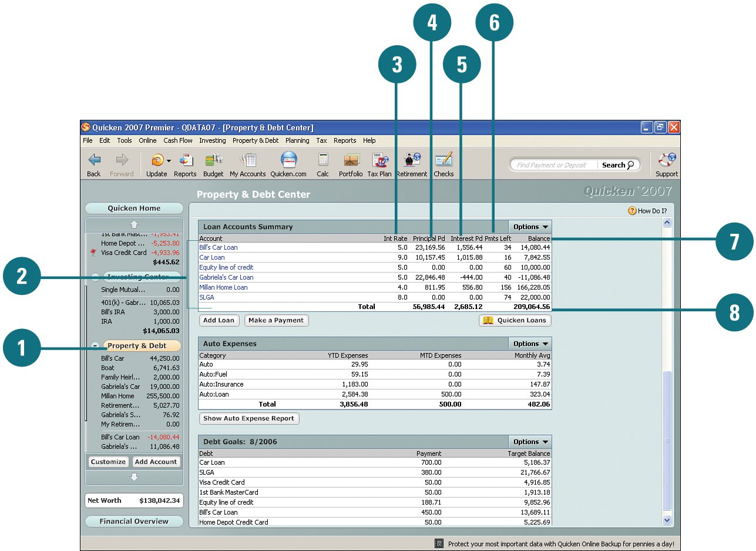Click the Find Payment or Deposit field
This screenshot has height=551, width=756.
(x=552, y=165)
